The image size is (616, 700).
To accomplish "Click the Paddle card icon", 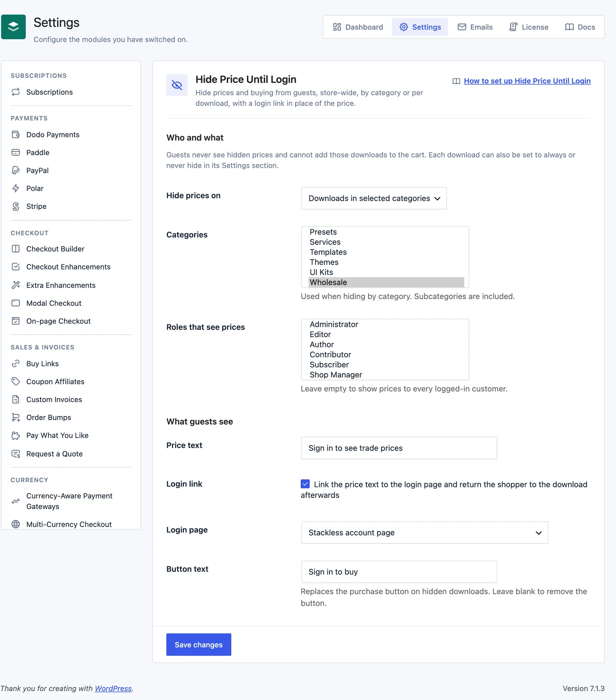I will click(x=16, y=152).
